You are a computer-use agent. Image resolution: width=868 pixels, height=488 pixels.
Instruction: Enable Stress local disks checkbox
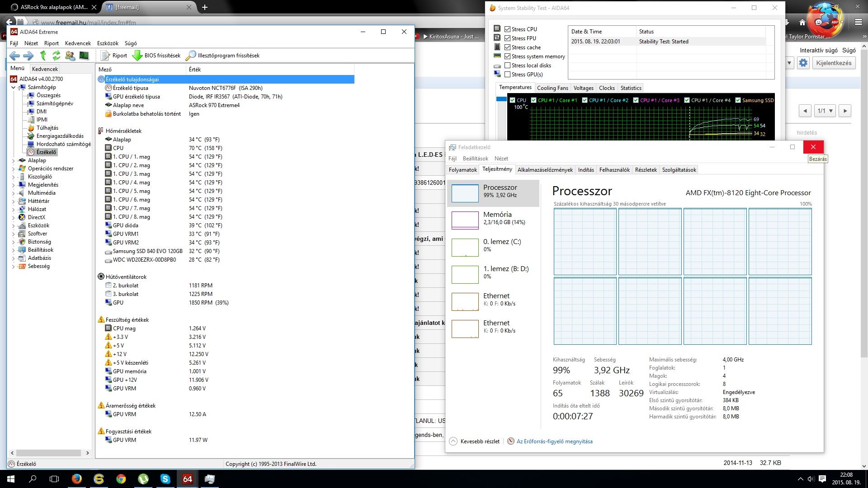point(507,65)
